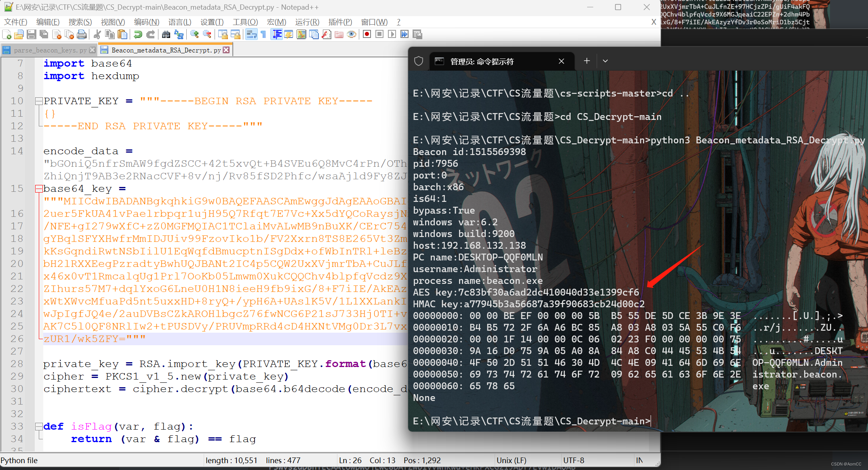Viewport: 868px width, 470px height.
Task: Click the Save toolbar icon
Action: coord(32,35)
